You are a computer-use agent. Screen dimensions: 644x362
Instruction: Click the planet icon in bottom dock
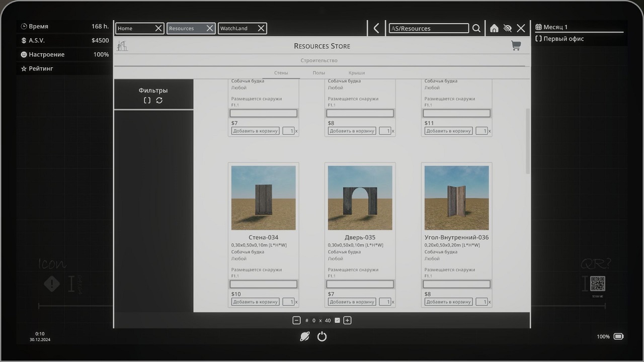[x=305, y=336]
